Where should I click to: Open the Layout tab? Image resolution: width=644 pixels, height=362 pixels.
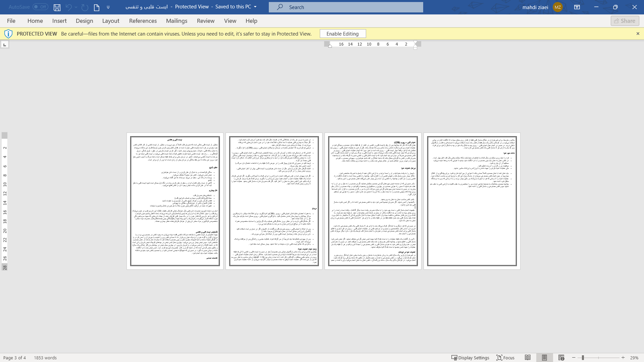coord(111,21)
